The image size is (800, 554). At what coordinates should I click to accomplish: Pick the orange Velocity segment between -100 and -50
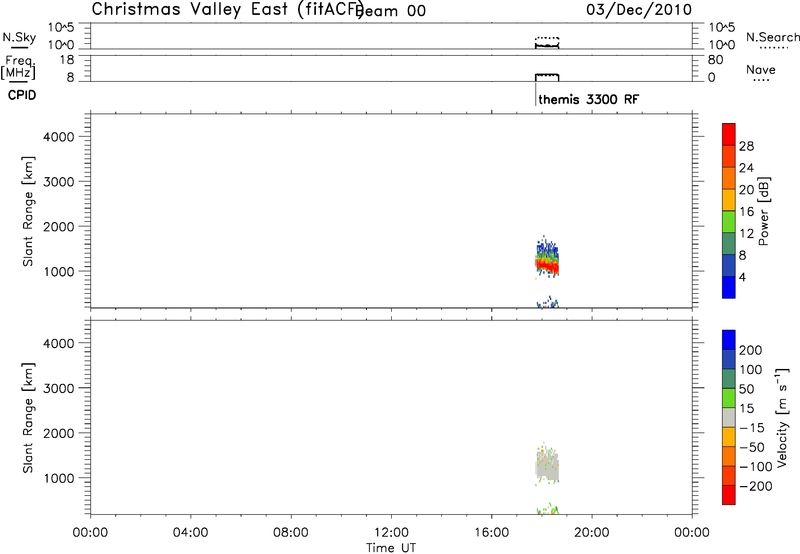tap(729, 456)
